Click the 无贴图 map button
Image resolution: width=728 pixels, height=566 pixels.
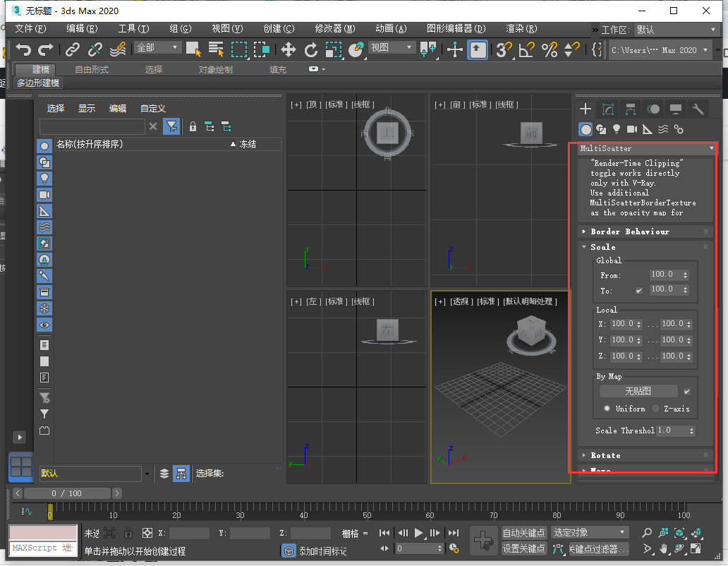coord(638,392)
